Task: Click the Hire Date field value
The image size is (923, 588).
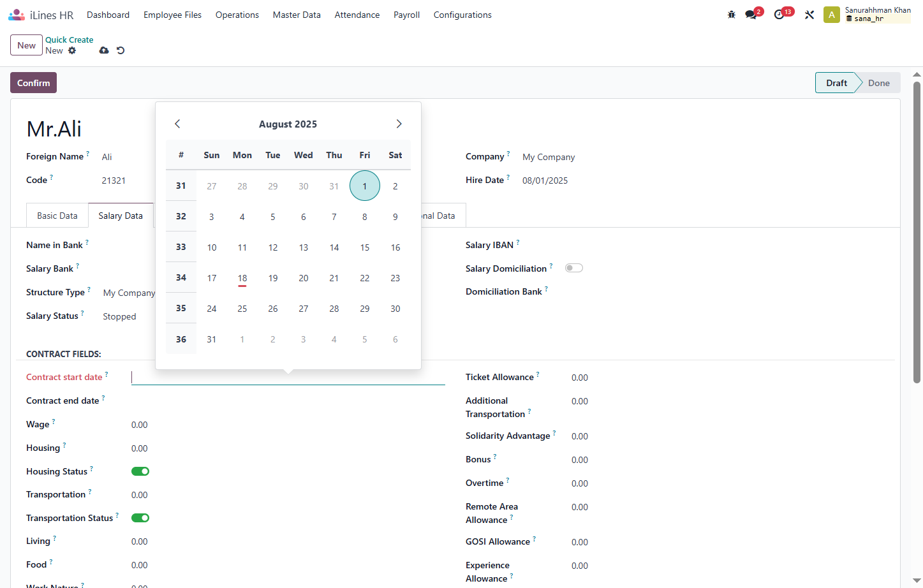Action: click(x=545, y=180)
